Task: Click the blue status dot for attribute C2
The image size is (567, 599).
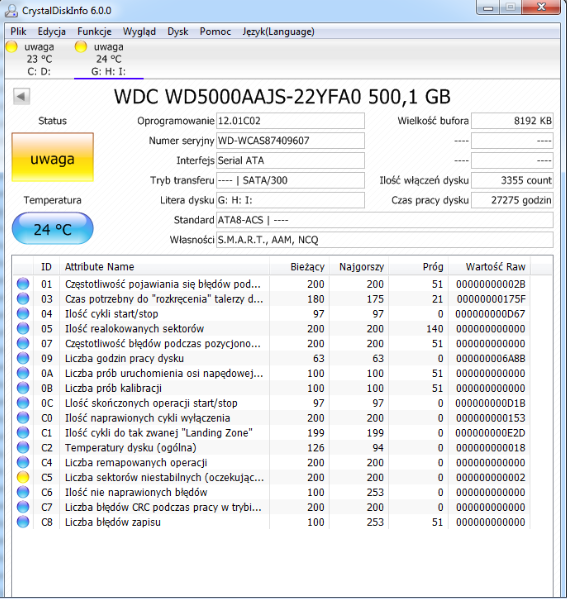Action: [23, 448]
